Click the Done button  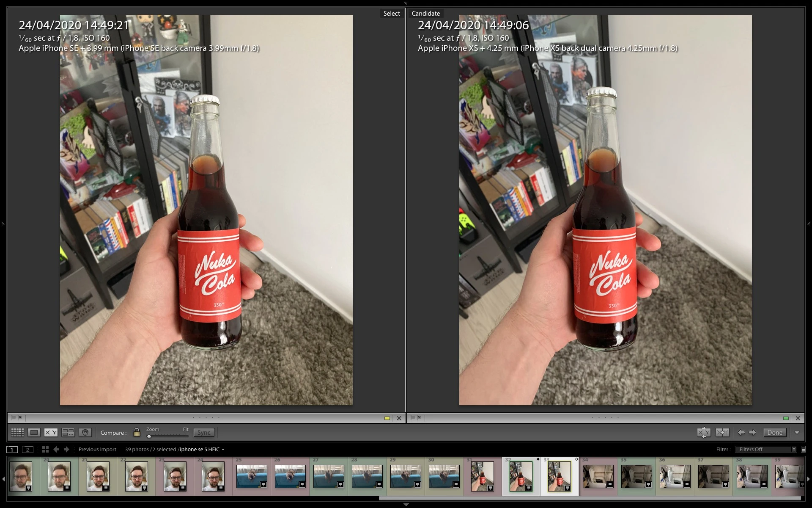point(775,432)
